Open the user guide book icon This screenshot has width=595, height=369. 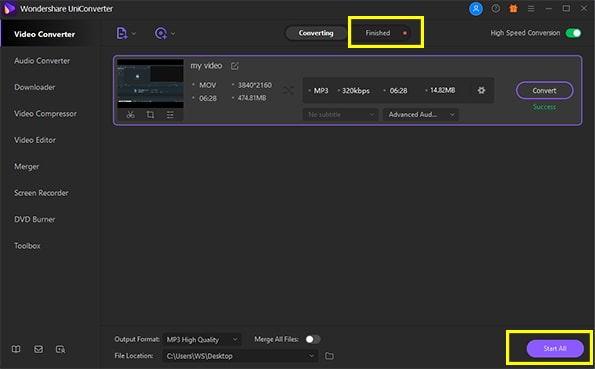[x=16, y=349]
